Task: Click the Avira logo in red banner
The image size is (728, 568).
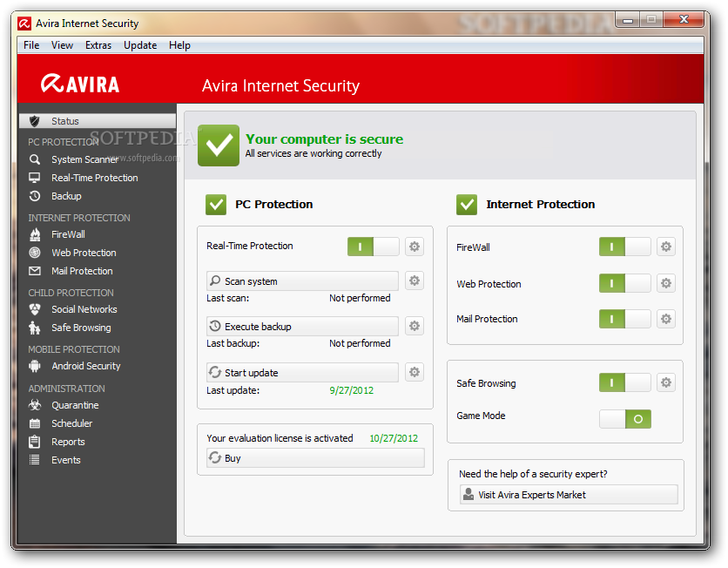Action: [80, 84]
